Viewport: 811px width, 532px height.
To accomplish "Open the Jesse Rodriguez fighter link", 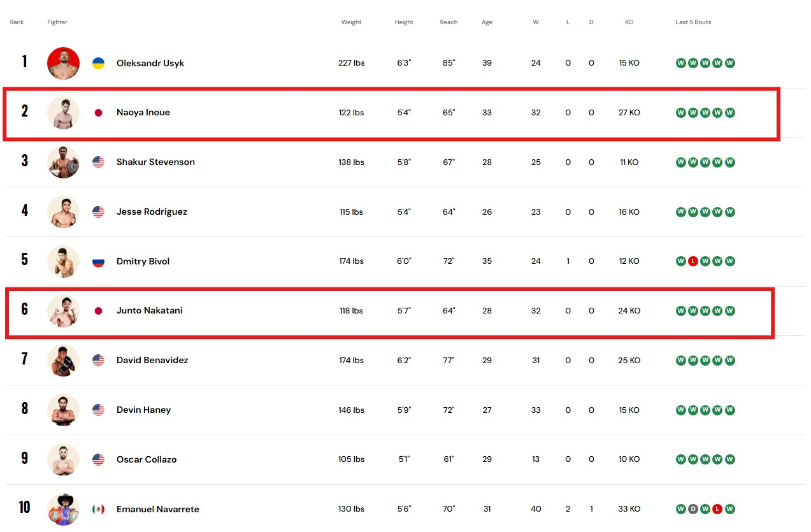I will click(152, 212).
